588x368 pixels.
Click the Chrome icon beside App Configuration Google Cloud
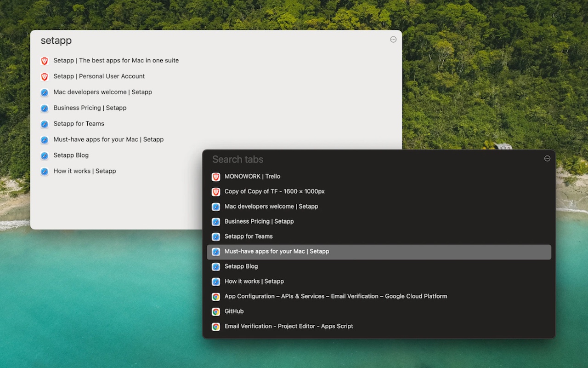[216, 296]
